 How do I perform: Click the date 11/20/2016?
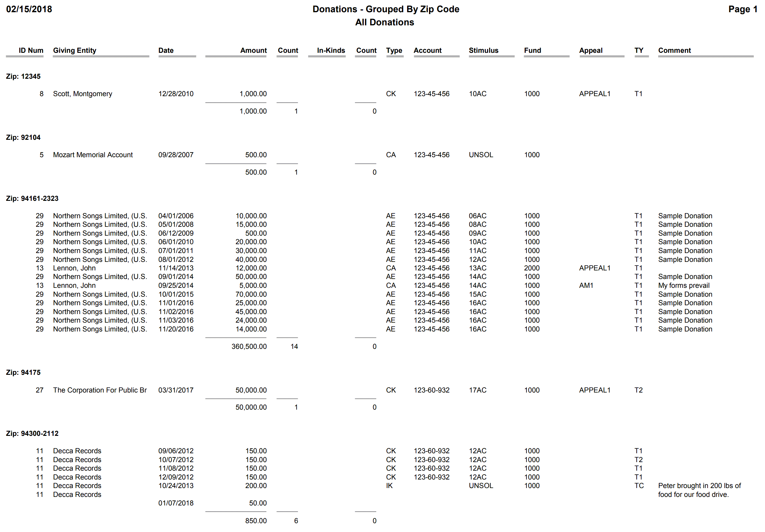coord(176,329)
